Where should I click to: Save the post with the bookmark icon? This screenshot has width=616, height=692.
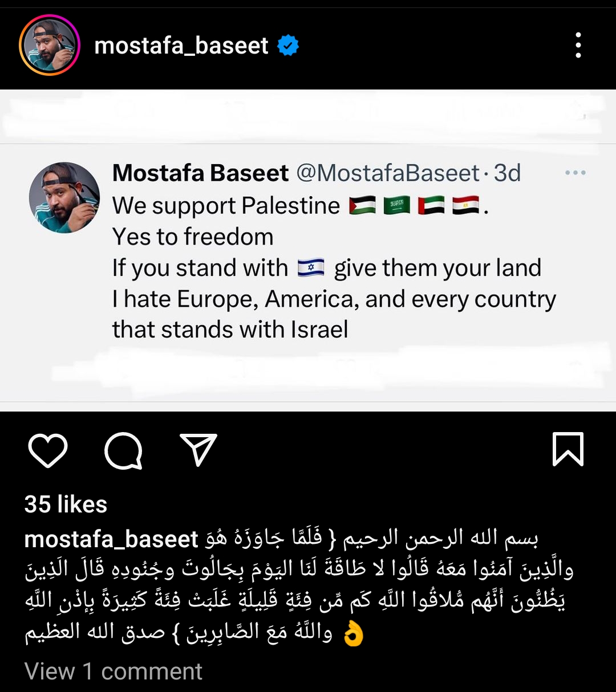568,449
